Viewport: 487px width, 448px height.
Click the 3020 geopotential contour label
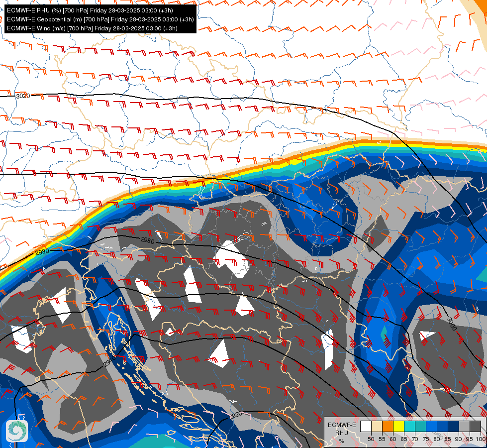(23, 96)
